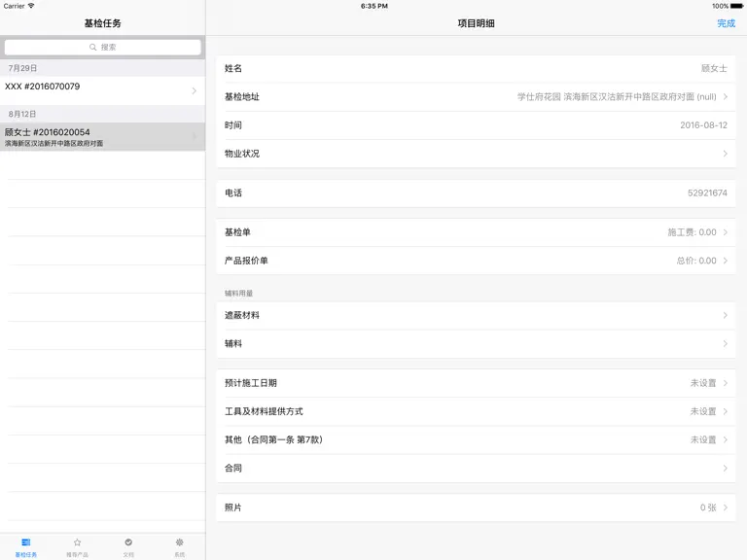Select task XXX #2016070079
This screenshot has width=747, height=560.
102,90
